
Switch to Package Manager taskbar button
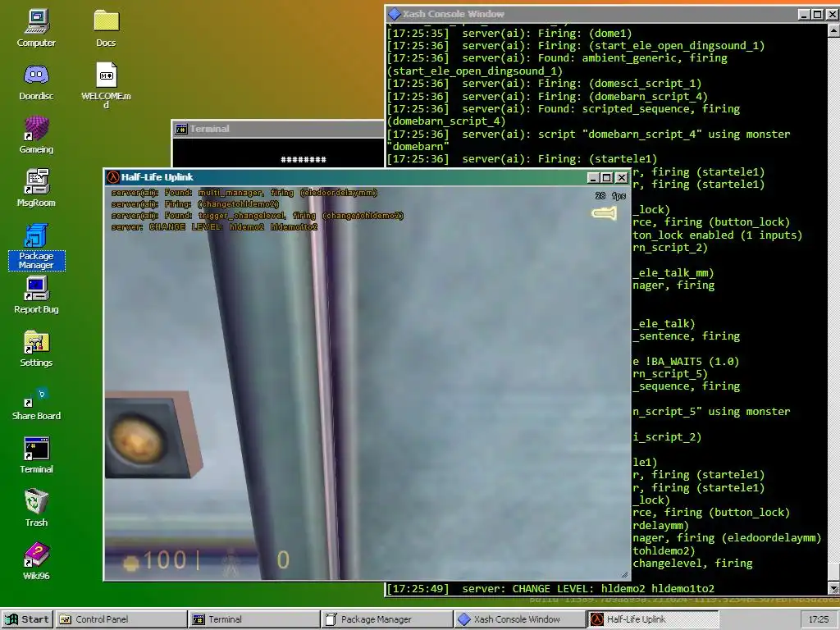[x=387, y=619]
